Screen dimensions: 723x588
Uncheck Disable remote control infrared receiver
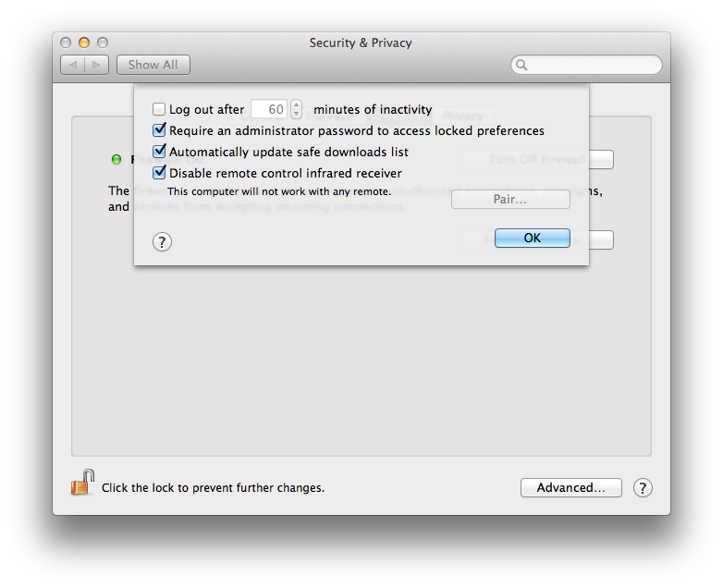pos(160,173)
